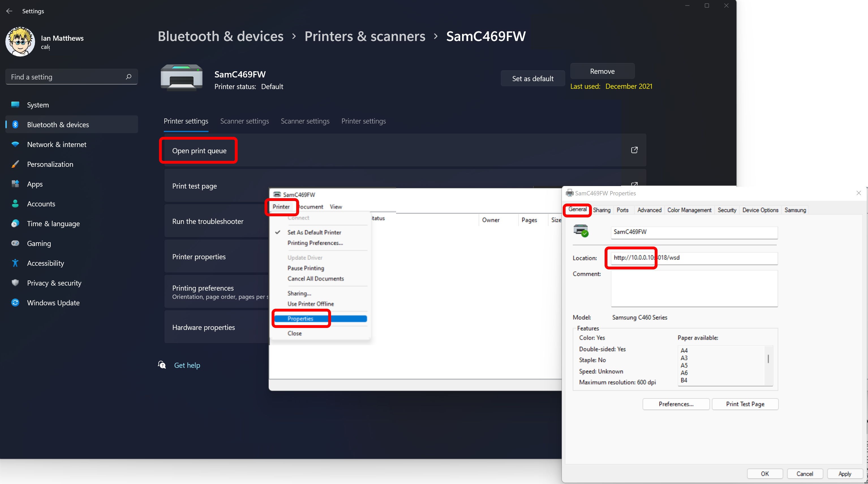Click the Remove printer button
This screenshot has width=868, height=484.
coord(602,72)
